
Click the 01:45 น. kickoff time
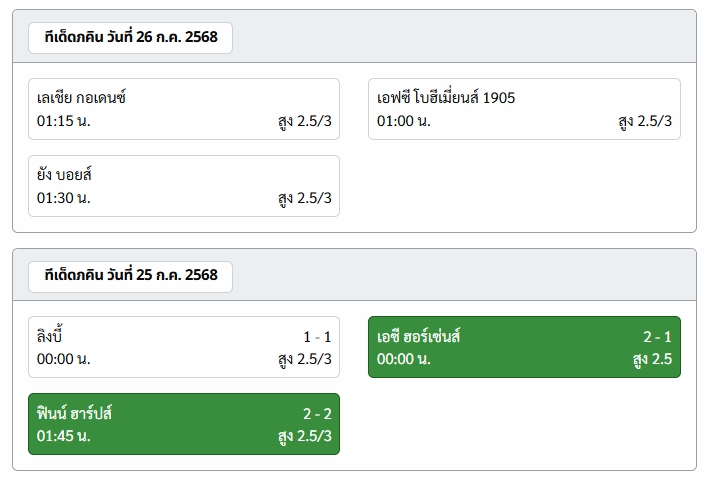click(x=64, y=435)
